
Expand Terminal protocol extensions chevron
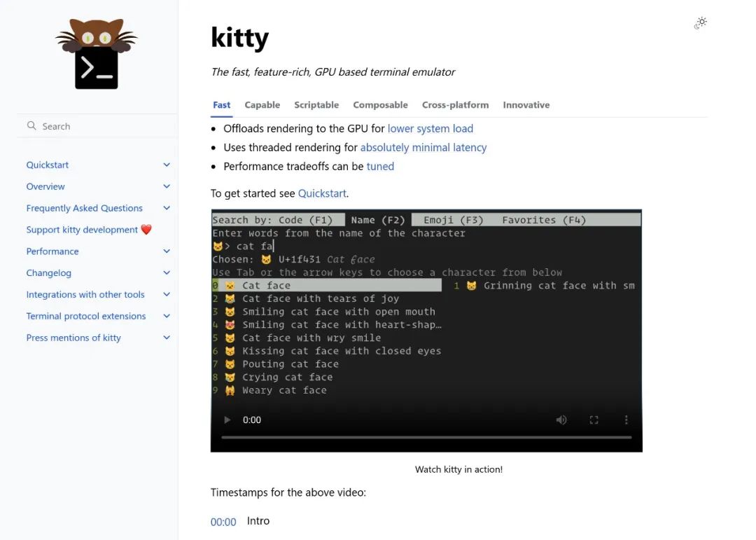click(x=167, y=316)
